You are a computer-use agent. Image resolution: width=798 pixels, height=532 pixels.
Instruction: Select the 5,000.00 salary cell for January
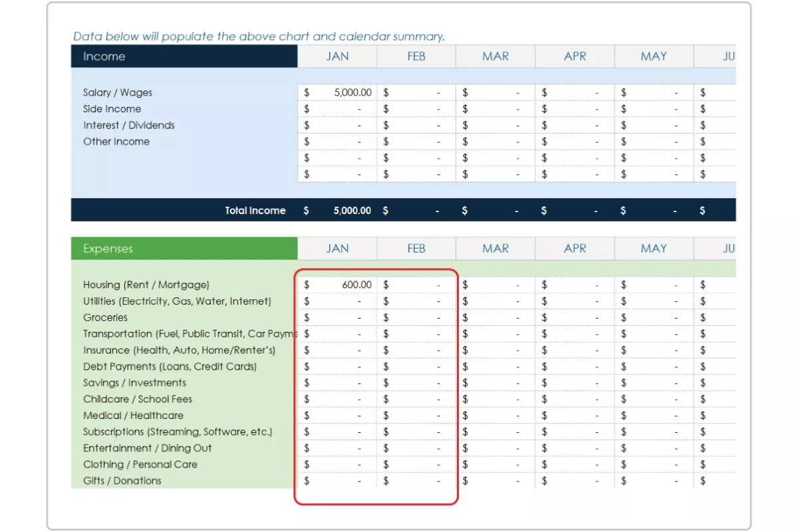tap(336, 92)
